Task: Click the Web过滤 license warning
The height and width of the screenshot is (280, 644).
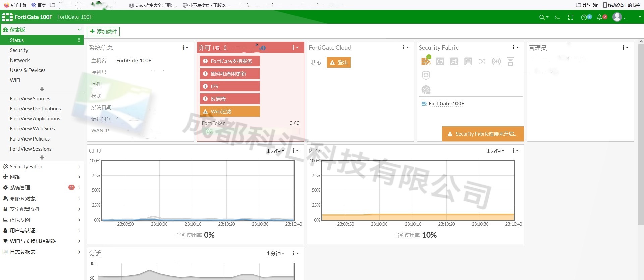Action: (x=230, y=111)
